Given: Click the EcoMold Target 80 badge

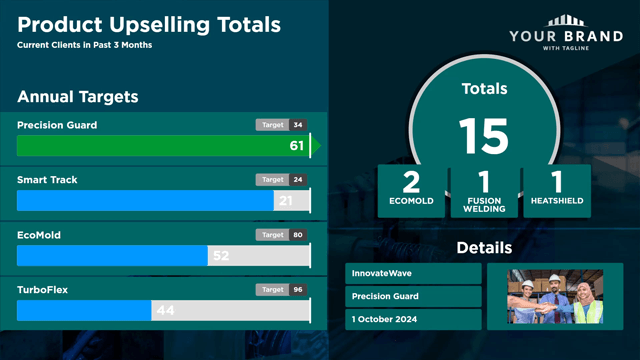Looking at the screenshot, I should click(281, 235).
